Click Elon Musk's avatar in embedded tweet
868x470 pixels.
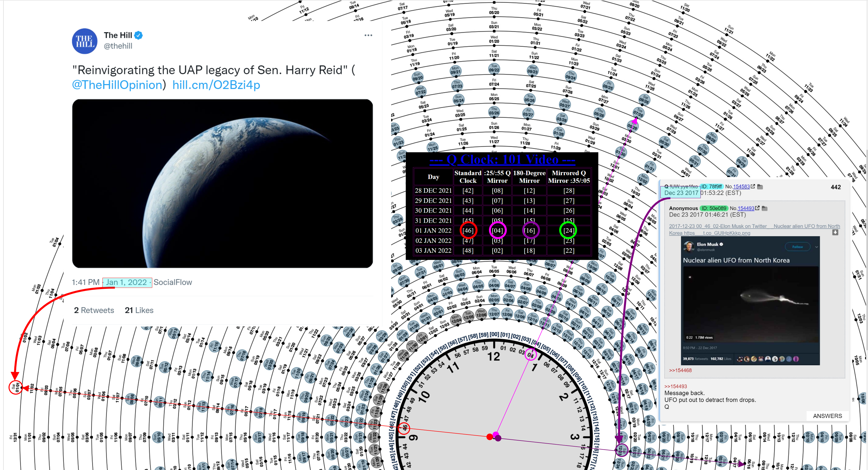(x=689, y=247)
